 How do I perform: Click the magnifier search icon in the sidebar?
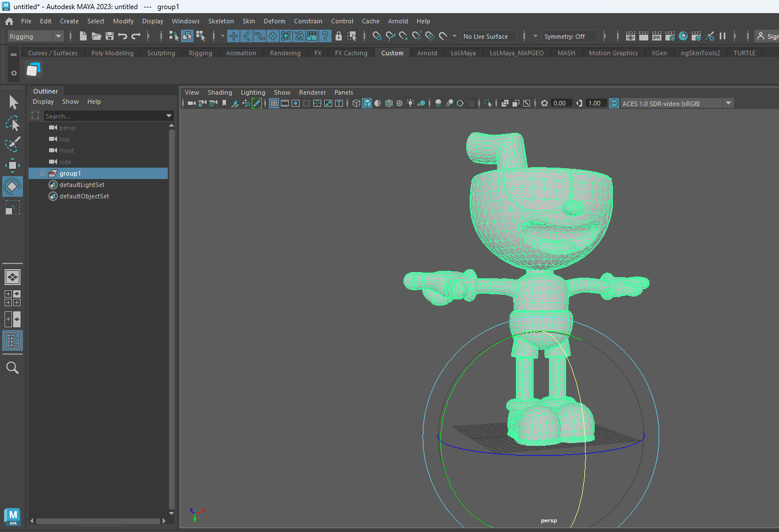tap(13, 368)
